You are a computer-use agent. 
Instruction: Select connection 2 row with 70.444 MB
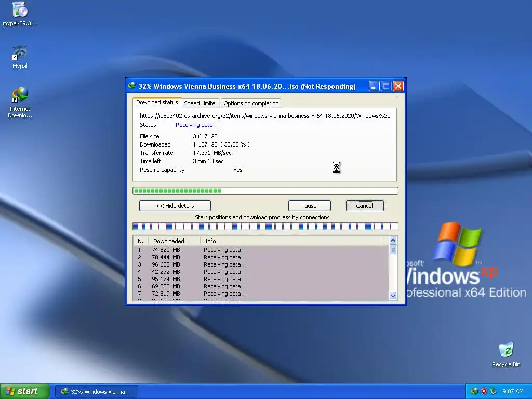pyautogui.click(x=261, y=257)
